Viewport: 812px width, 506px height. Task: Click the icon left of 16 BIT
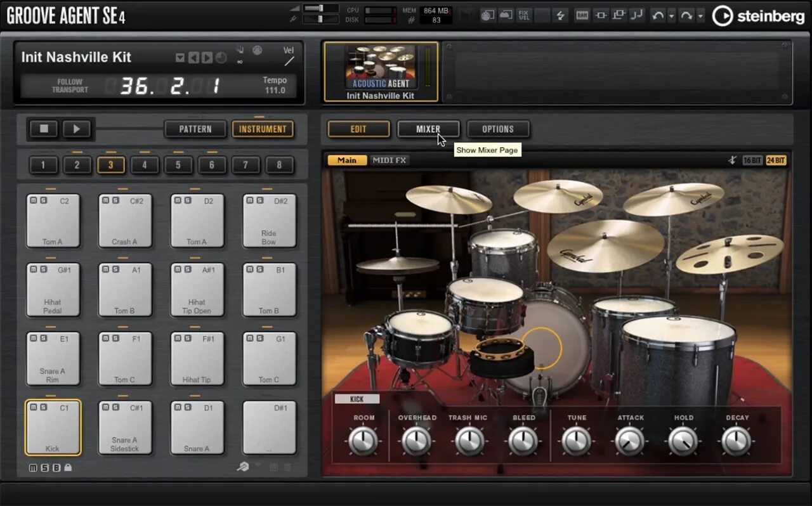732,160
